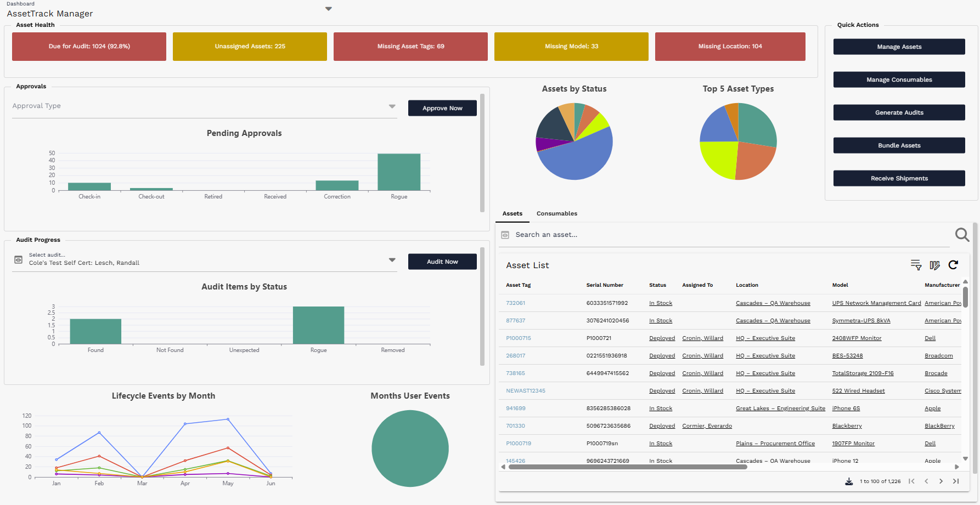The height and width of the screenshot is (505, 980).
Task: Go to previous page of assets
Action: (926, 481)
